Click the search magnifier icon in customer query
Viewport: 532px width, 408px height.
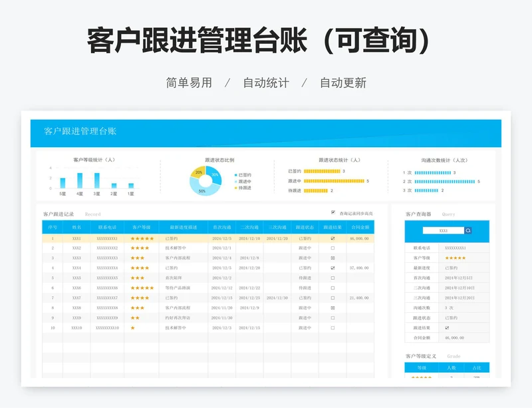[x=468, y=231]
